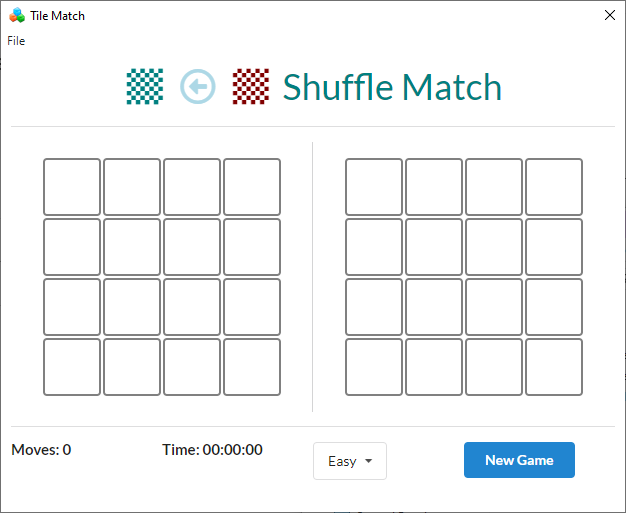Click top-right tile of the right grid
Image resolution: width=626 pixels, height=513 pixels.
[x=554, y=187]
